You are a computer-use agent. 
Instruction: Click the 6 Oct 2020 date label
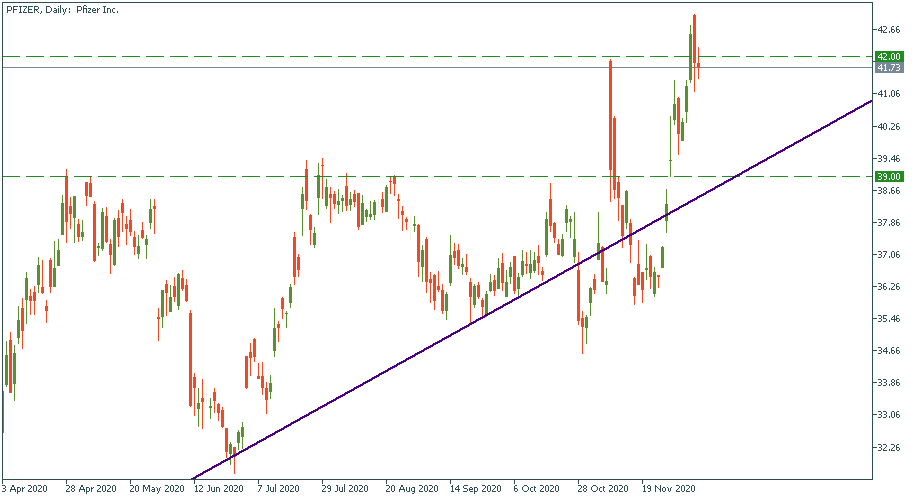[x=538, y=490]
